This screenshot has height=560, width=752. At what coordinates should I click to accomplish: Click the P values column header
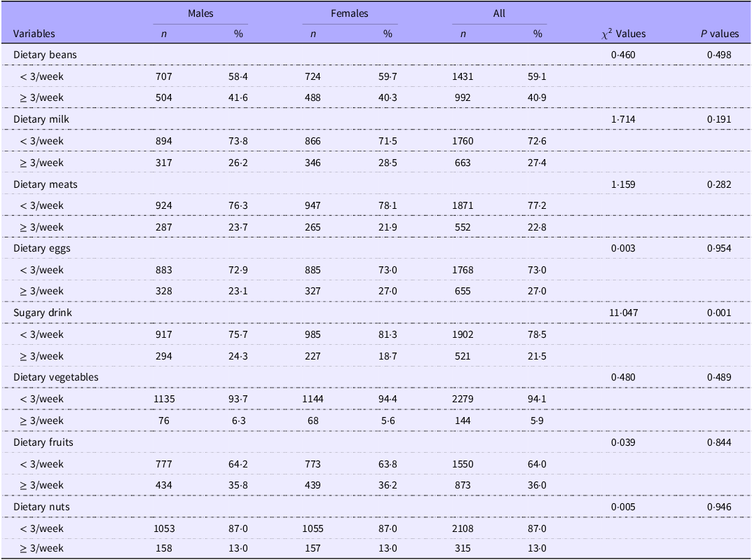(718, 34)
